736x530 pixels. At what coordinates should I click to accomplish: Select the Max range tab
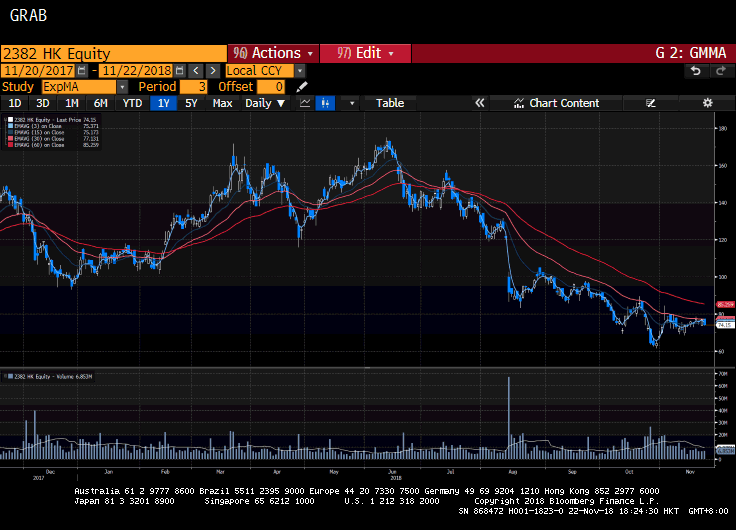pyautogui.click(x=222, y=103)
